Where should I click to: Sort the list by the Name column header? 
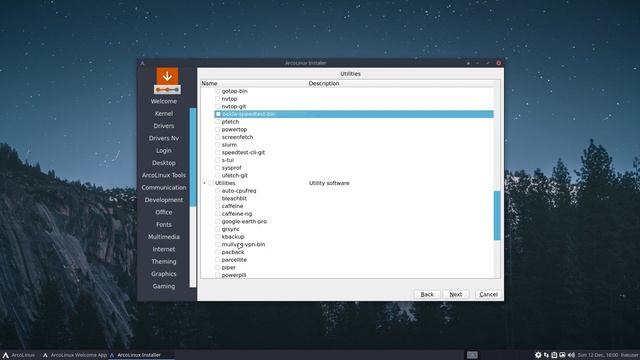pos(254,83)
